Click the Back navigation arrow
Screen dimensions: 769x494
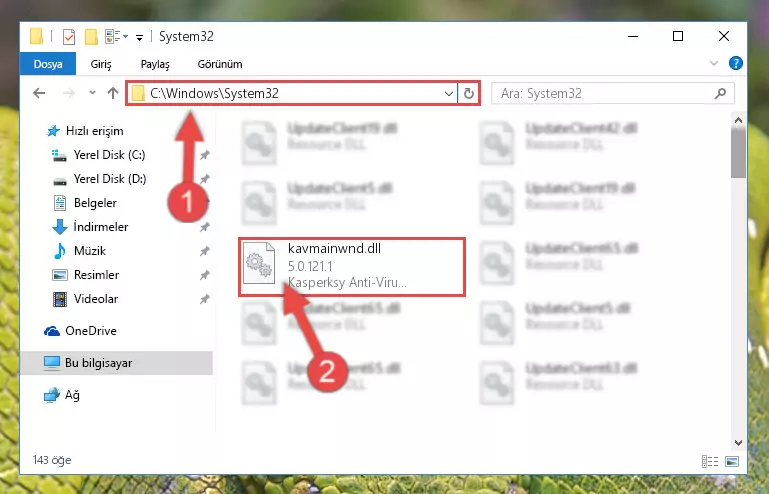[x=39, y=93]
